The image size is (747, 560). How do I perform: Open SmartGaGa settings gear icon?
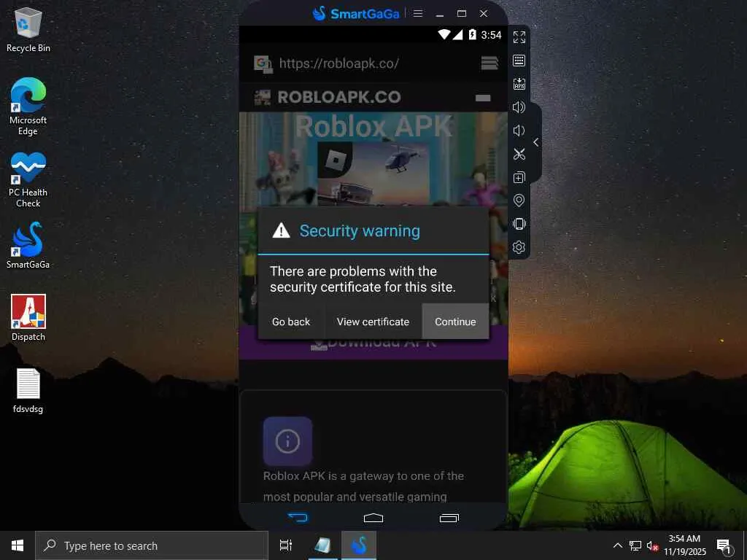[519, 247]
